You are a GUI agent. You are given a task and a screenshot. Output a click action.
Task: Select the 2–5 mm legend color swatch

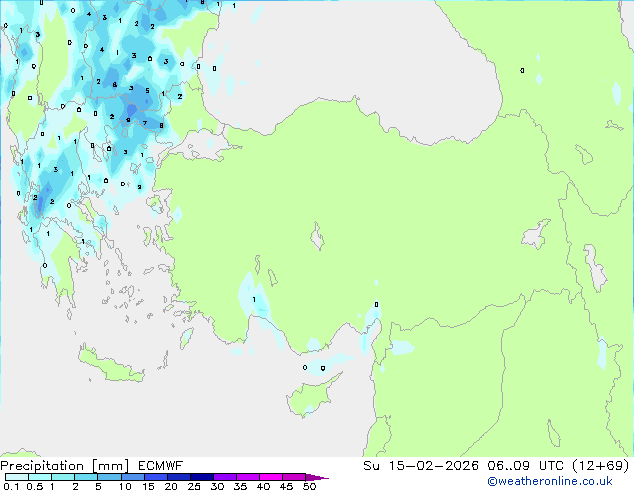tap(86, 477)
